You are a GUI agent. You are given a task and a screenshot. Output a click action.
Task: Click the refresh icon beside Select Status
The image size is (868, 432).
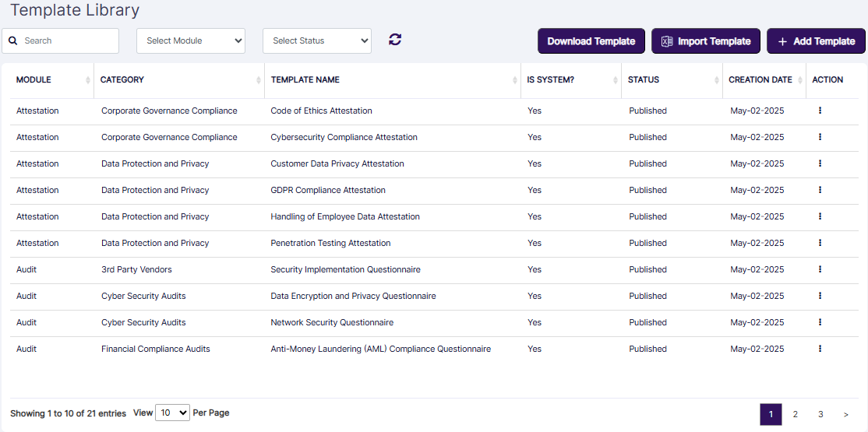395,40
